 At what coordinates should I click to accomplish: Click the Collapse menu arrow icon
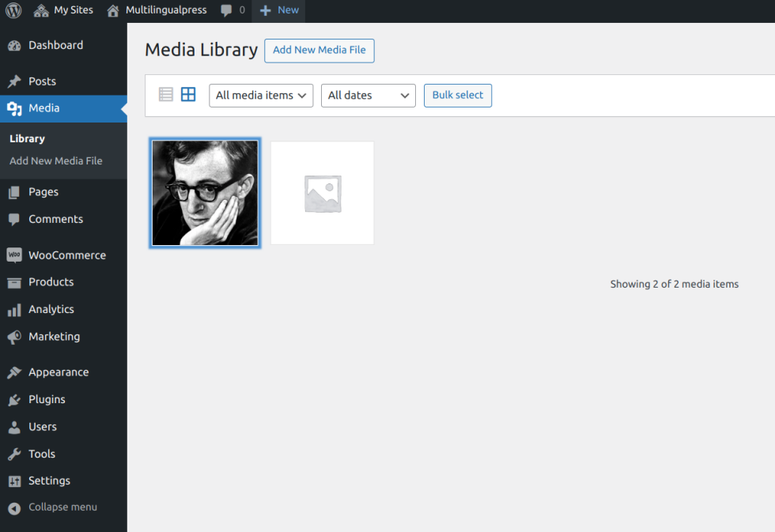click(x=14, y=508)
